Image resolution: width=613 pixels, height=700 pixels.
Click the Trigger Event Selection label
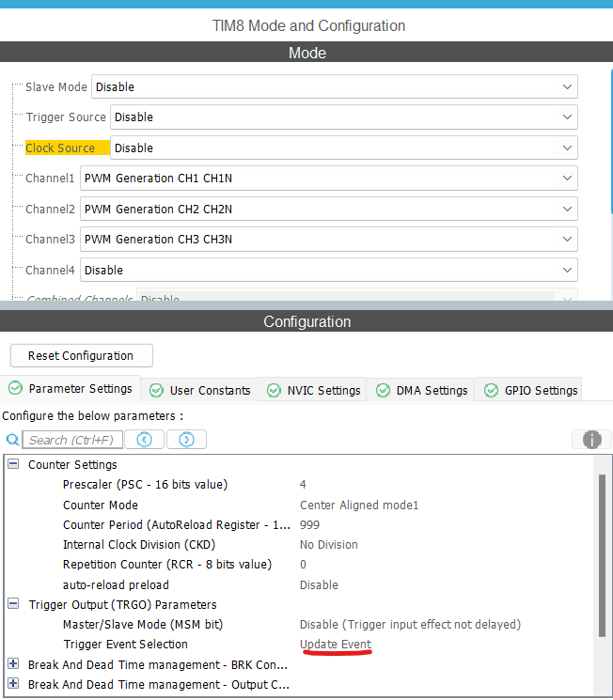126,645
